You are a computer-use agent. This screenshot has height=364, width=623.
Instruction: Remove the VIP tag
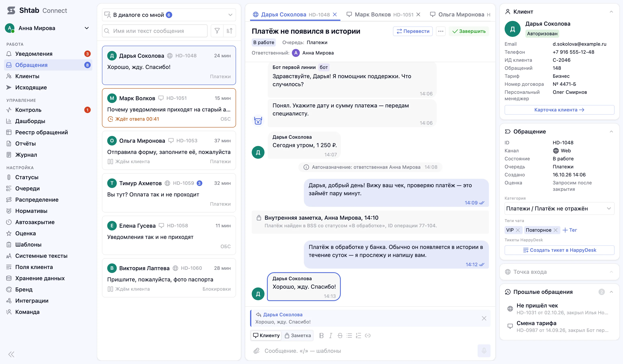[518, 230]
